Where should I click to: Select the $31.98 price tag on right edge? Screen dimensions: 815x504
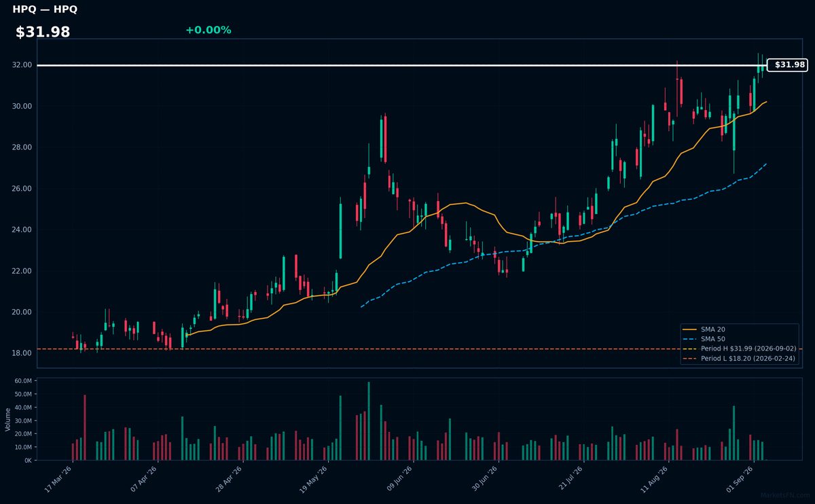[x=787, y=65]
